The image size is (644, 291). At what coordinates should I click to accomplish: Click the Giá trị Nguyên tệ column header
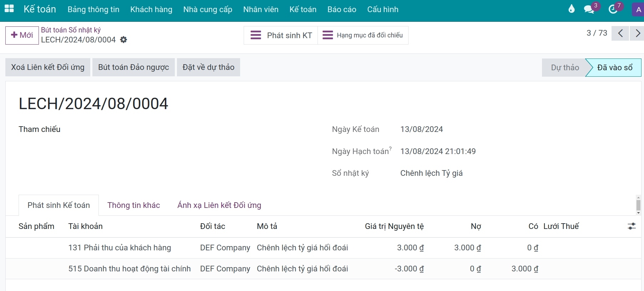(394, 226)
